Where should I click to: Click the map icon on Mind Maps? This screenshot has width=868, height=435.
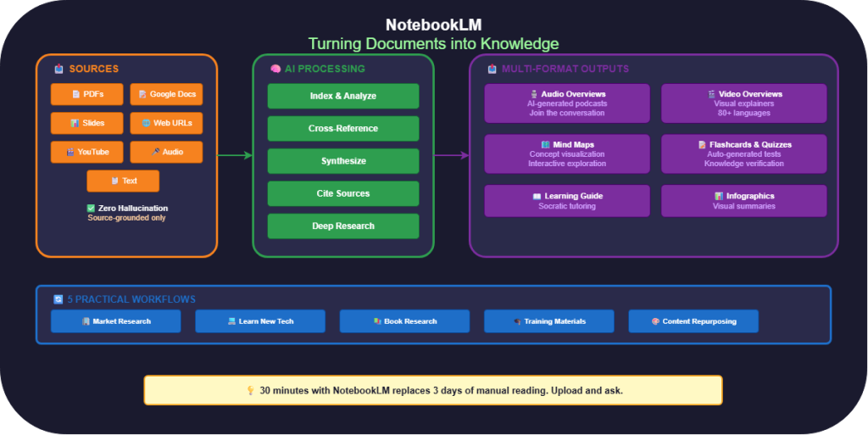coord(546,144)
